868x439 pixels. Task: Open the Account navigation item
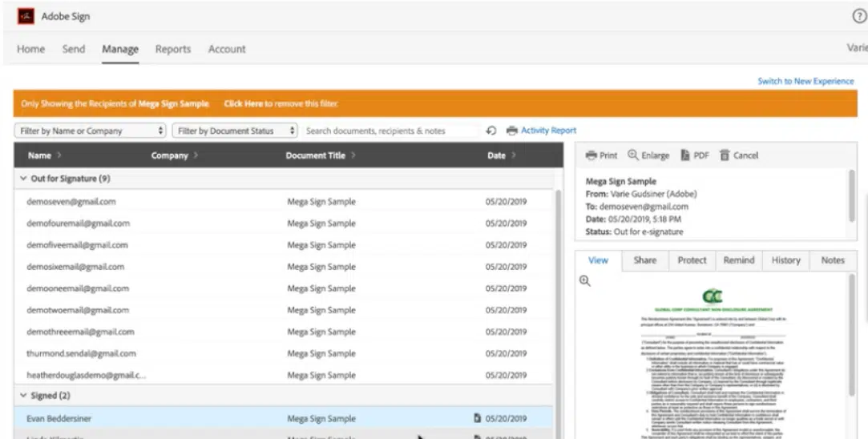point(227,49)
